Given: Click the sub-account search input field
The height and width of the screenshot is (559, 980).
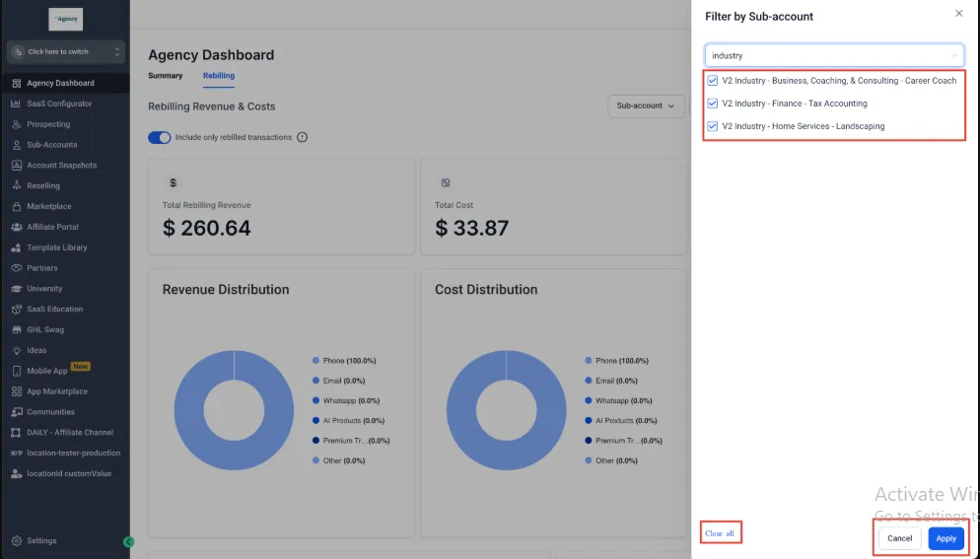Looking at the screenshot, I should pos(834,55).
